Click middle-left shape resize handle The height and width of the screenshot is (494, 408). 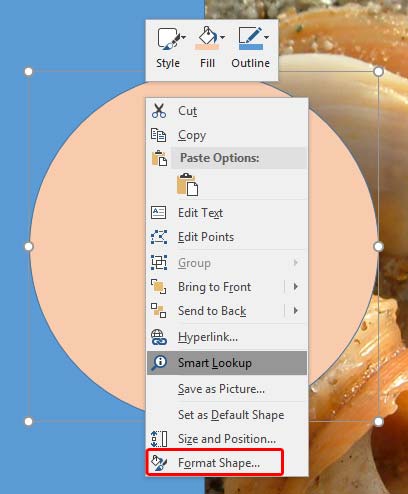click(29, 246)
